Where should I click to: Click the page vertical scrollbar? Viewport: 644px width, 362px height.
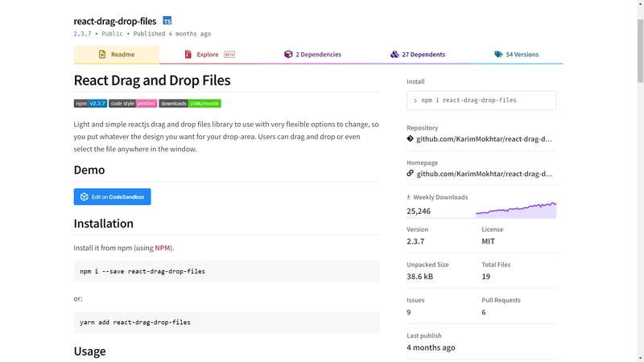pos(640,181)
